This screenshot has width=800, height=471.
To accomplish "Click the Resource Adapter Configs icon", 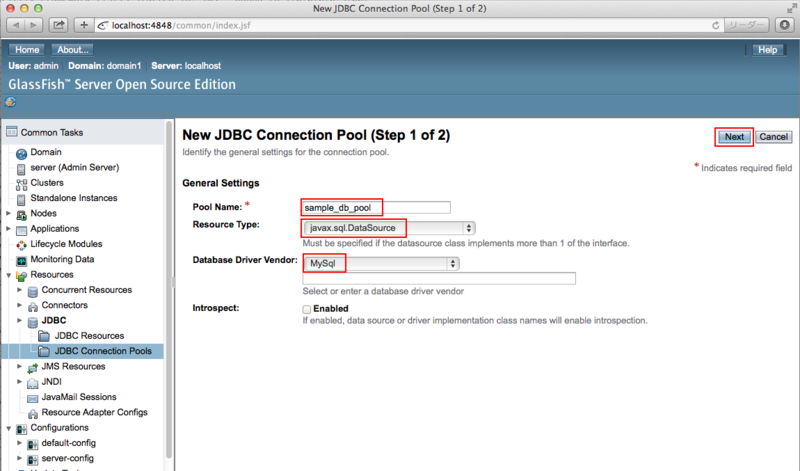I will [33, 413].
